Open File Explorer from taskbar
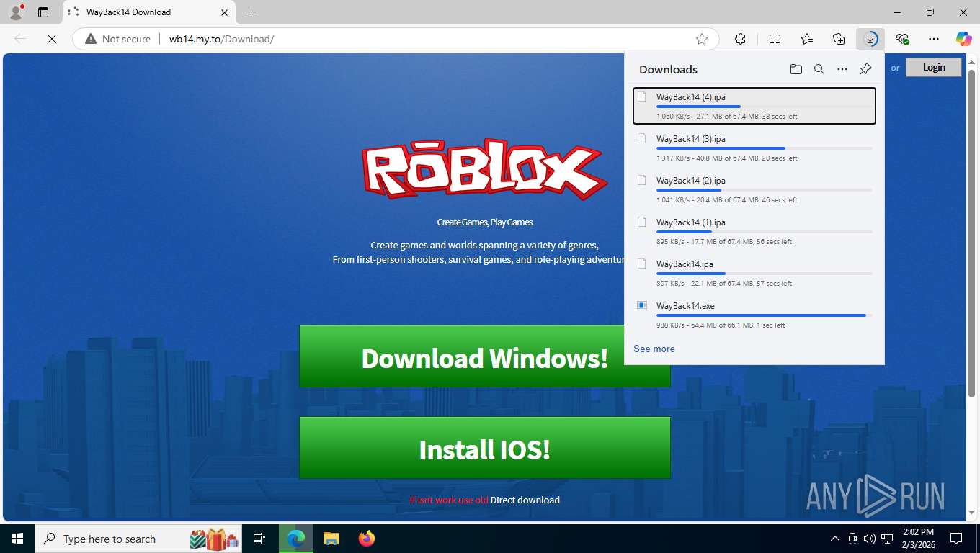This screenshot has width=980, height=553. click(x=331, y=539)
